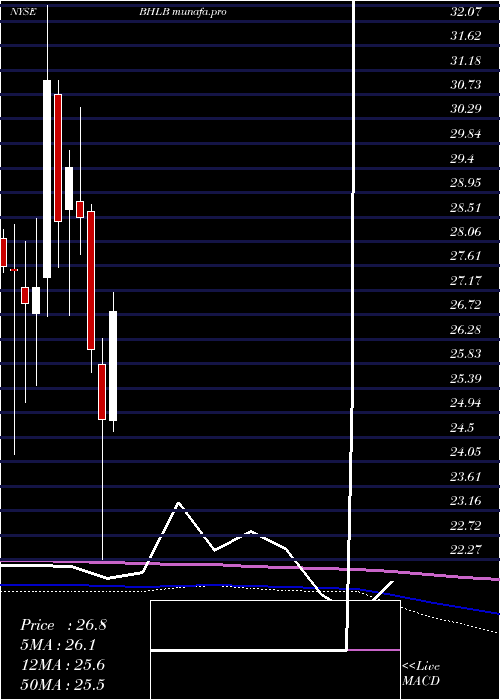This screenshot has width=500, height=700.
Task: Click the 25.39 price axis label
Action: (466, 379)
